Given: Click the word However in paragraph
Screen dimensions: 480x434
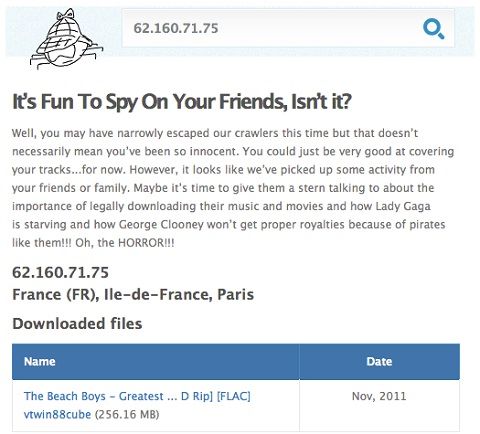Looking at the screenshot, I should [x=152, y=170].
